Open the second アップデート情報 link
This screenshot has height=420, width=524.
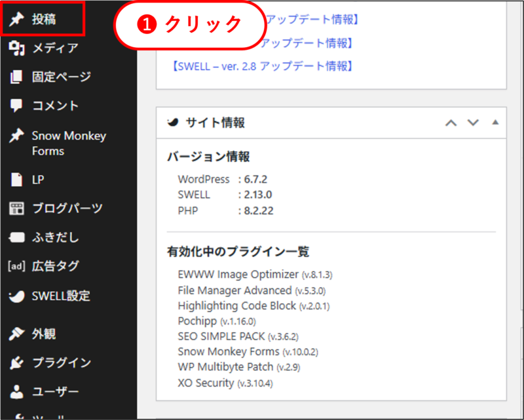pos(308,43)
